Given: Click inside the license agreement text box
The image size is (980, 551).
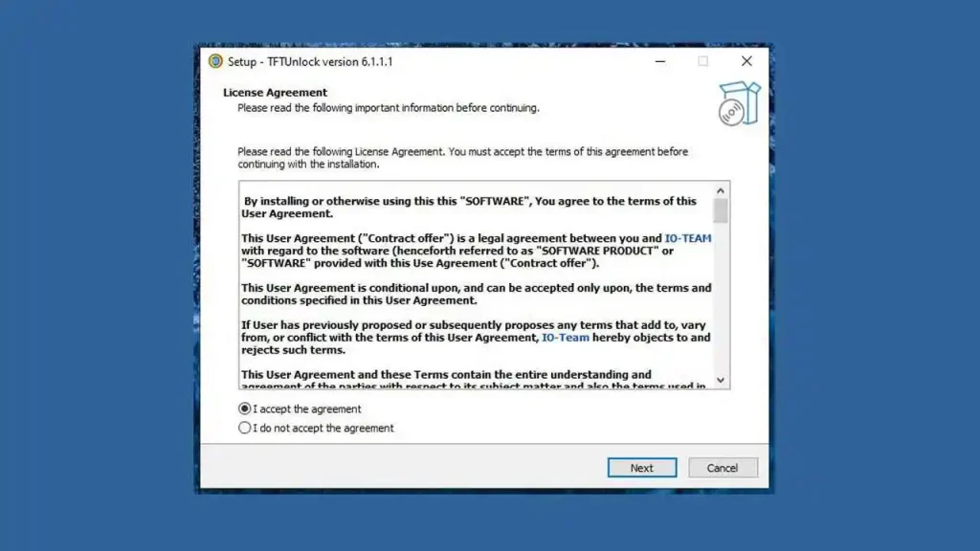Looking at the screenshot, I should (476, 285).
